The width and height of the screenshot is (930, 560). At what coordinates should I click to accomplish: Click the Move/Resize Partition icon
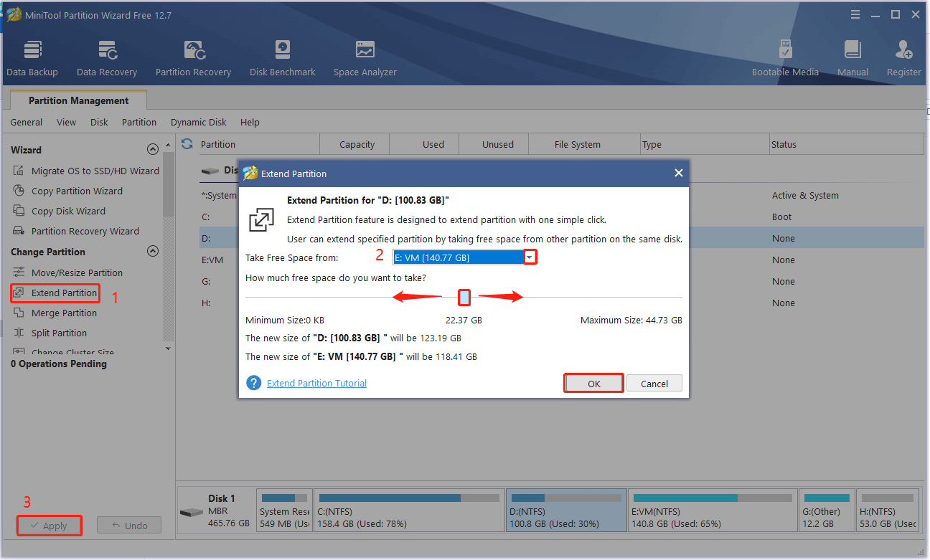click(19, 272)
